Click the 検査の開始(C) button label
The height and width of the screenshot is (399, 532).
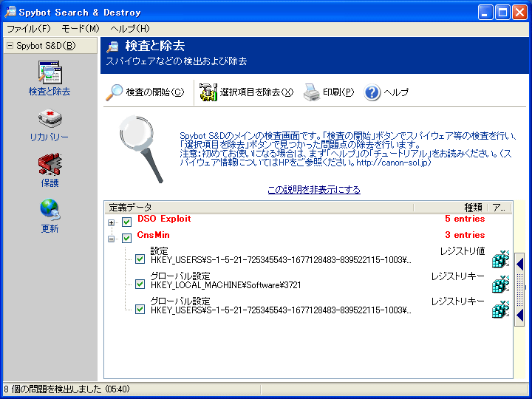tap(155, 92)
